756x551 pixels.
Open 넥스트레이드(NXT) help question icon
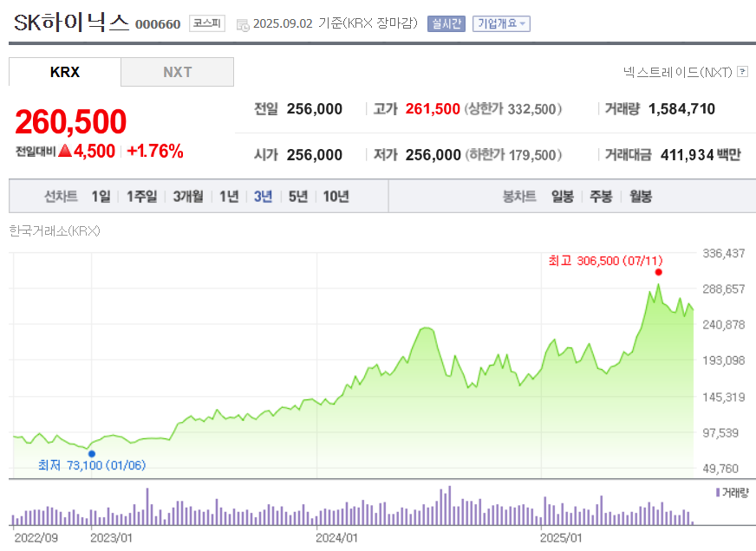(x=743, y=72)
